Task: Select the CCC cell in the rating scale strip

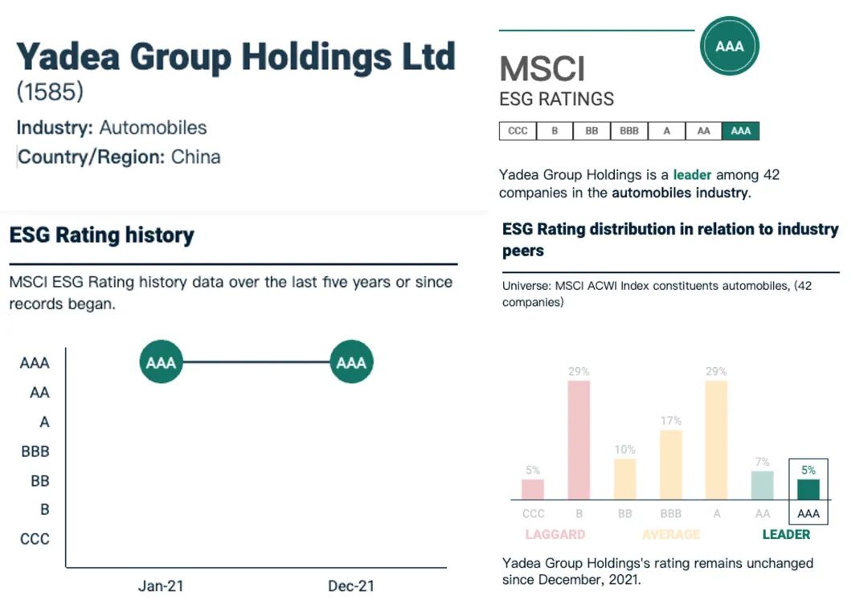Action: pos(518,131)
